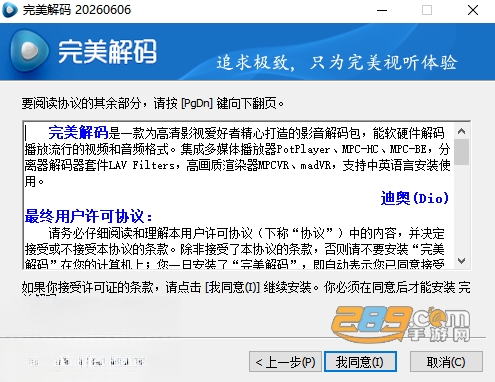495x382 pixels.
Task: Click the license scrollbar up arrow
Action: coord(462,131)
